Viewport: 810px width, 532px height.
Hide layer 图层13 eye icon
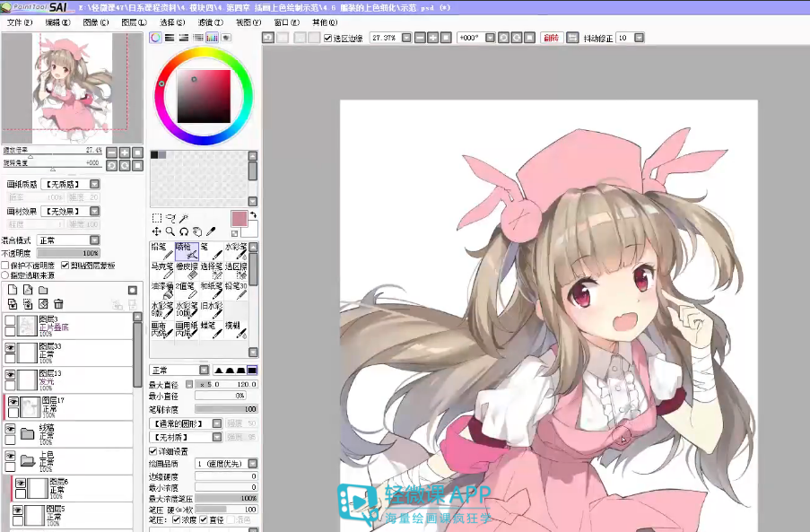pyautogui.click(x=10, y=375)
